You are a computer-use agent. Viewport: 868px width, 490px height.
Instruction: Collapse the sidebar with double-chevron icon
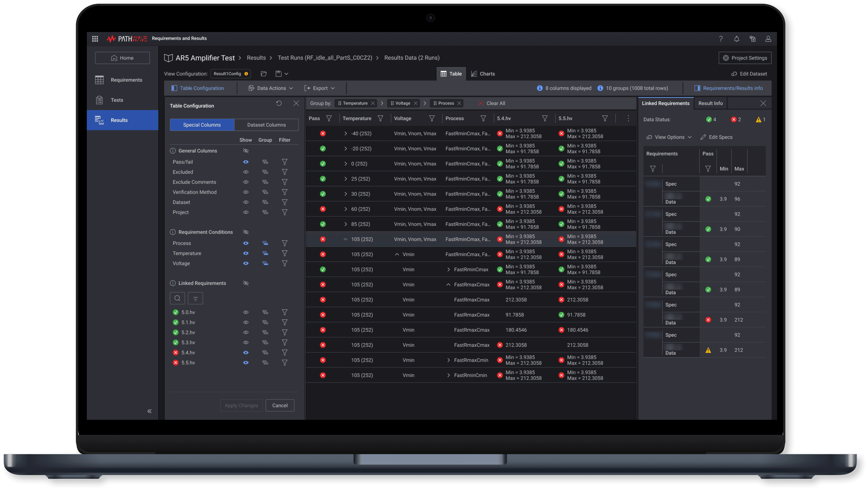point(149,411)
